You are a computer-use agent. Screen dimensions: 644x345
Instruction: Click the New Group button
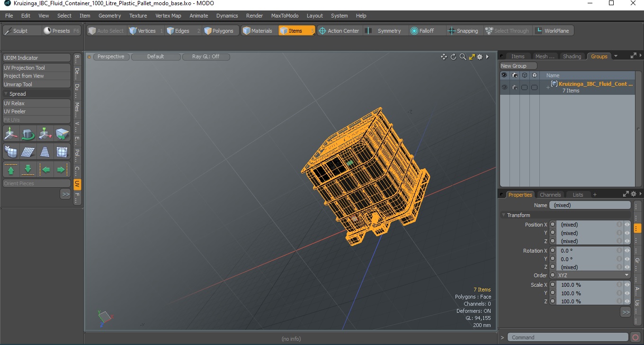coord(519,66)
